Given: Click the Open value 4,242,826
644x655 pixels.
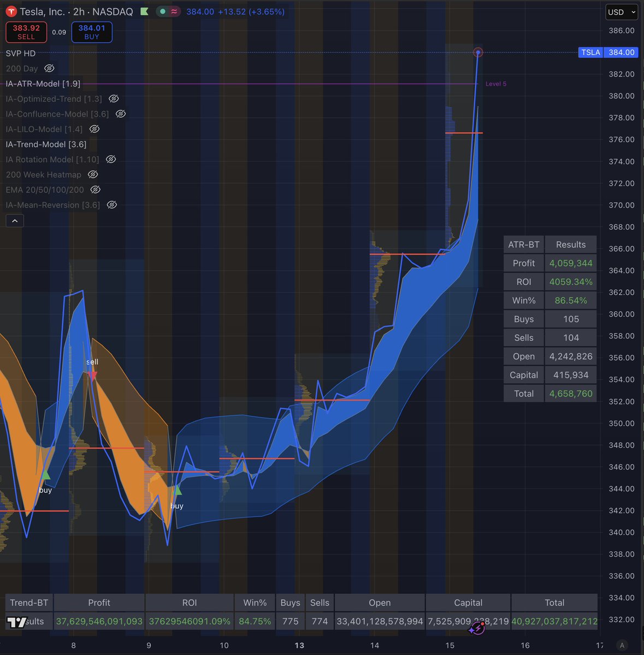Looking at the screenshot, I should point(571,356).
